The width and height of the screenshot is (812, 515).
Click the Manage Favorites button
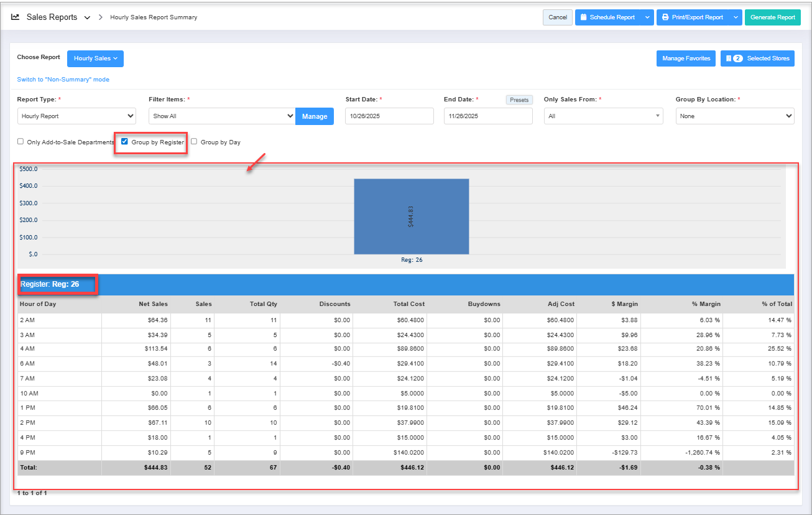click(x=686, y=58)
